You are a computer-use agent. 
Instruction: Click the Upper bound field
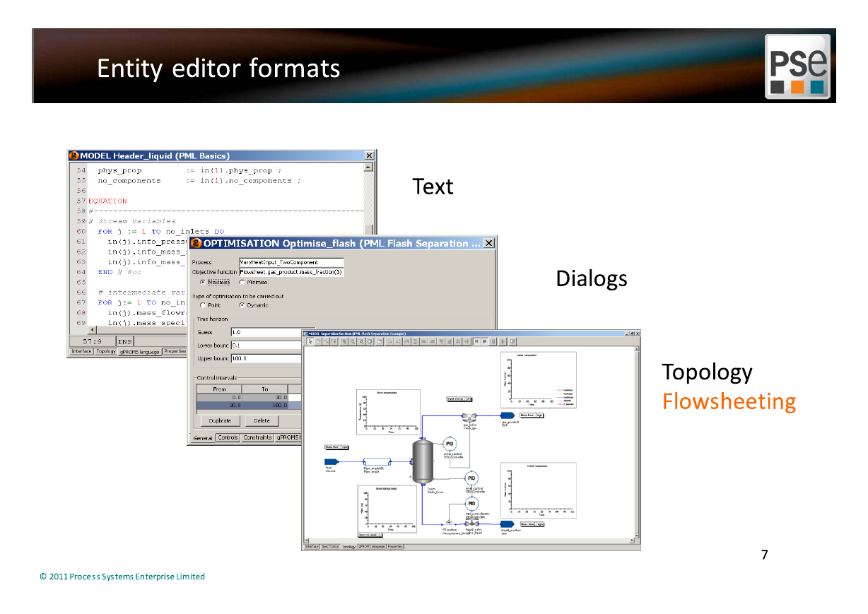[x=266, y=358]
